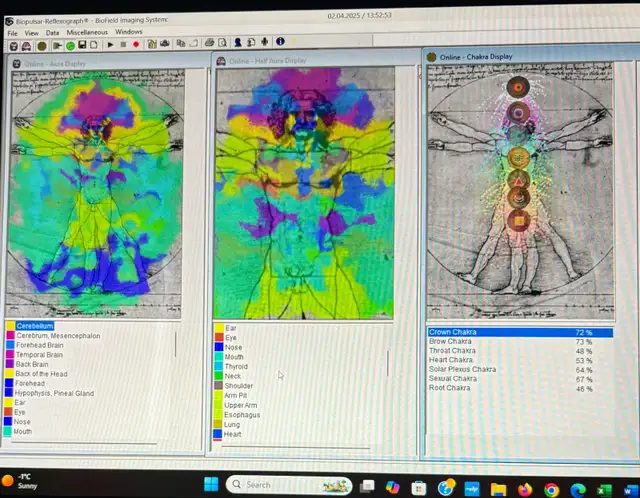Click the Heart blue color swatch
The image size is (640, 498).
tap(218, 434)
